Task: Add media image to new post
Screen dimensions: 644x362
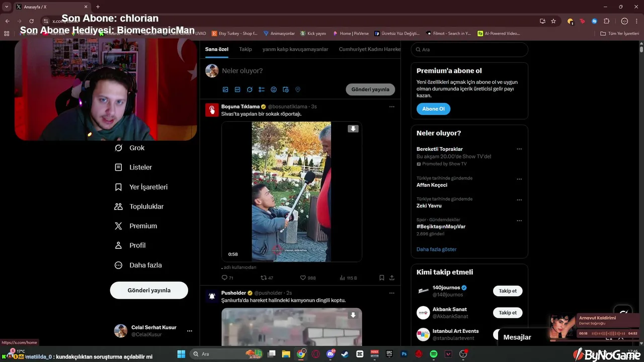Action: 225,89
